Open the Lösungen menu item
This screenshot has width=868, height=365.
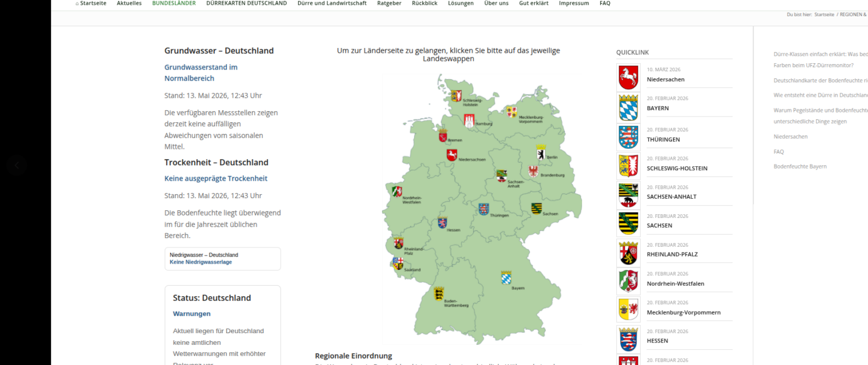pyautogui.click(x=461, y=3)
